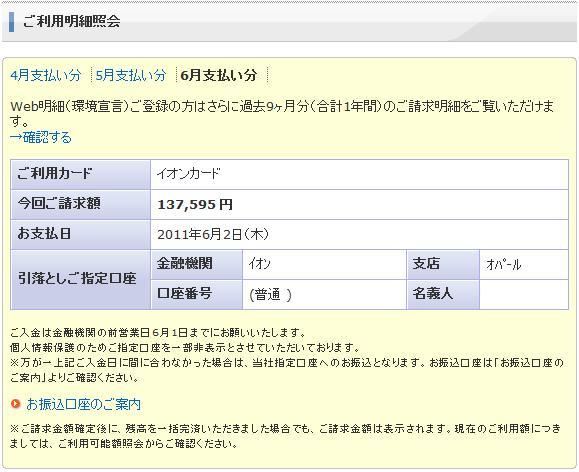This screenshot has height=472, width=579.
Task: Open the お振込口座のご案内 link
Action: (x=83, y=404)
